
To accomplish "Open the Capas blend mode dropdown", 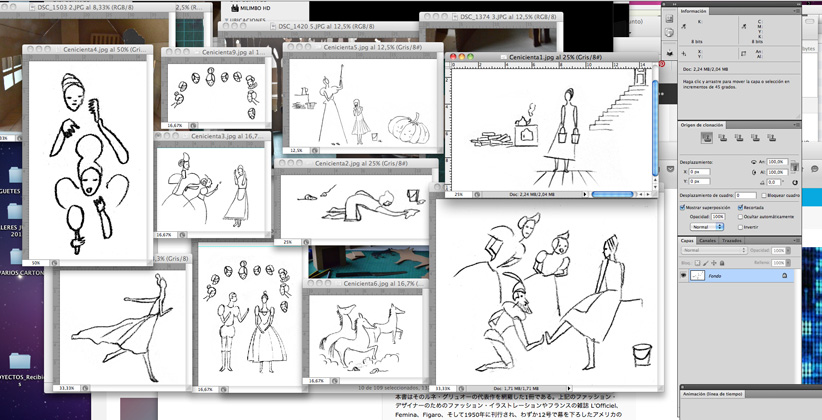I will click(715, 250).
